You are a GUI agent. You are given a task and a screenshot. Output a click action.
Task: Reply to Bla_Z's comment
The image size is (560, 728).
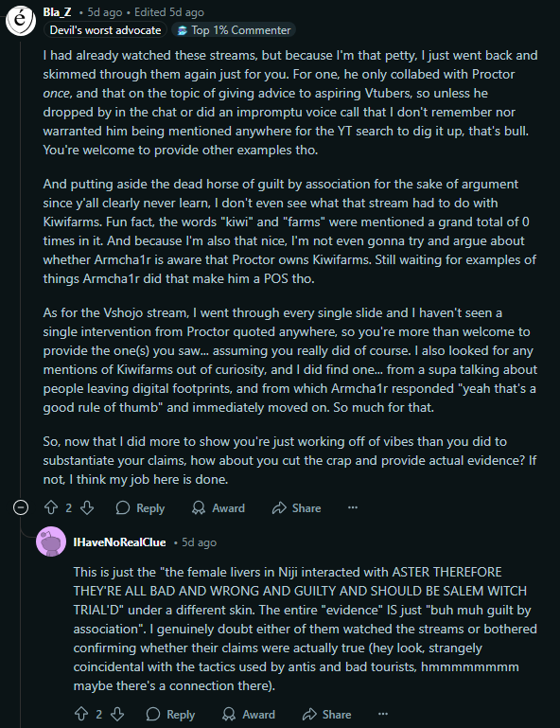[140, 508]
